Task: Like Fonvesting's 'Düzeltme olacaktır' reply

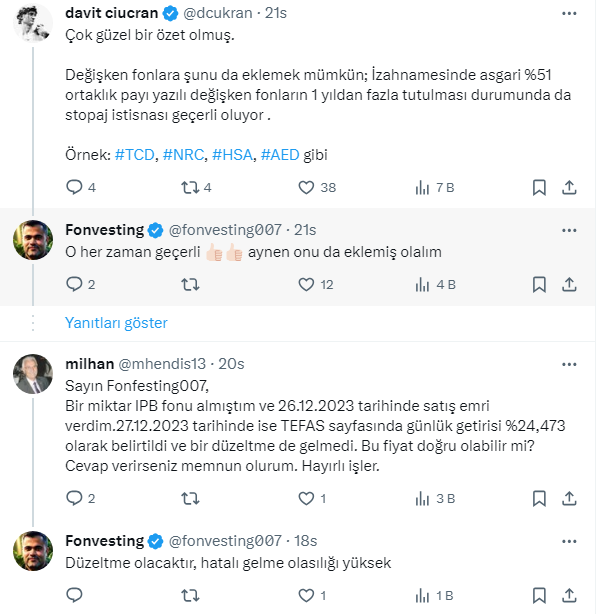Action: (x=307, y=595)
